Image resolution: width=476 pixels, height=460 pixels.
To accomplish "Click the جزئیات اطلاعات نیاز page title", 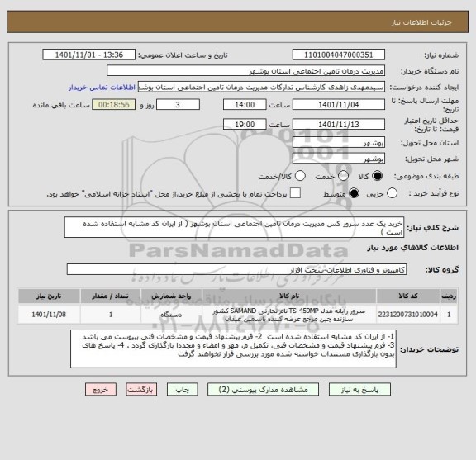I will (x=421, y=22).
